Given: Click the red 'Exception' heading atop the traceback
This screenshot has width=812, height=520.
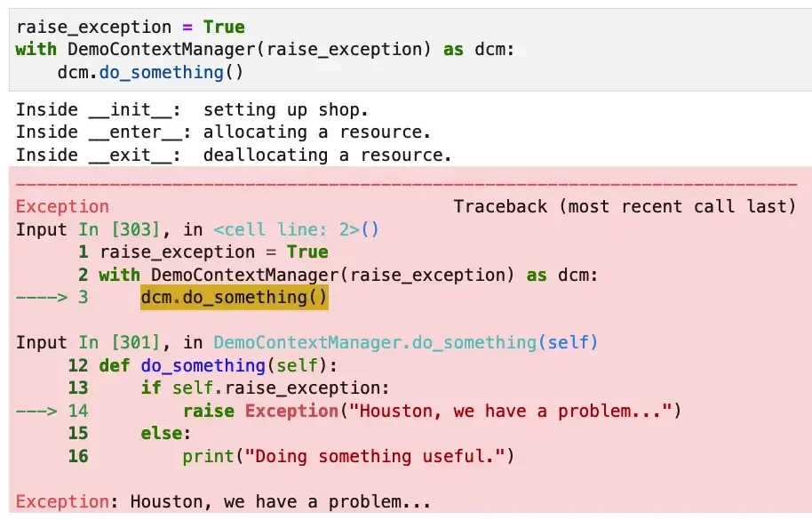Looking at the screenshot, I should [x=62, y=206].
